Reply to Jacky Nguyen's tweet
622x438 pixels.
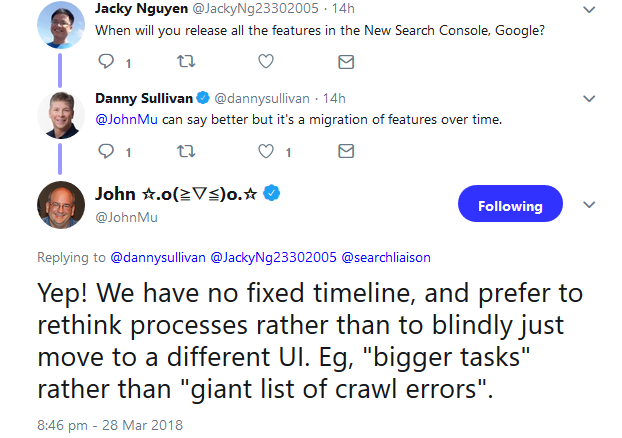(x=106, y=62)
